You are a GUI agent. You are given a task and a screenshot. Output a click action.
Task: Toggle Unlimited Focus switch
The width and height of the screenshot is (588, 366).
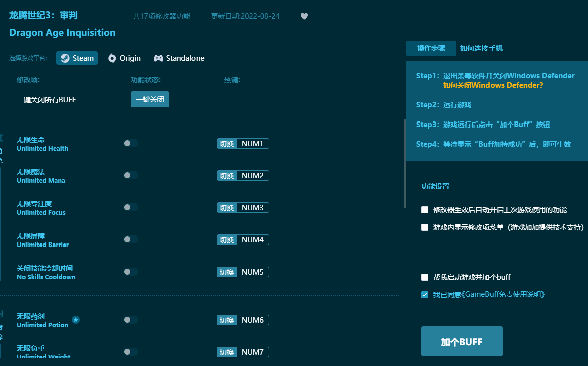(131, 207)
